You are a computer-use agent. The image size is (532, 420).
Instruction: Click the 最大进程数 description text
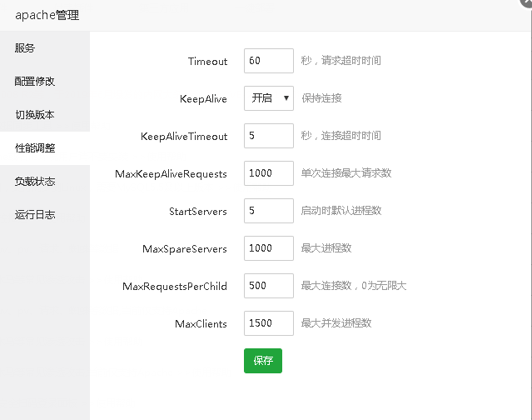[x=326, y=248]
